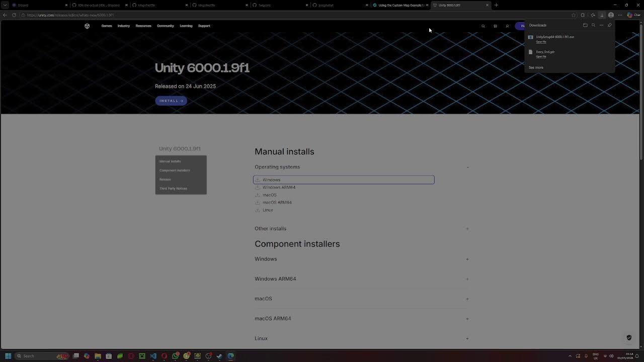644x362 pixels.
Task: Open File Explorer from the taskbar
Action: (98, 356)
